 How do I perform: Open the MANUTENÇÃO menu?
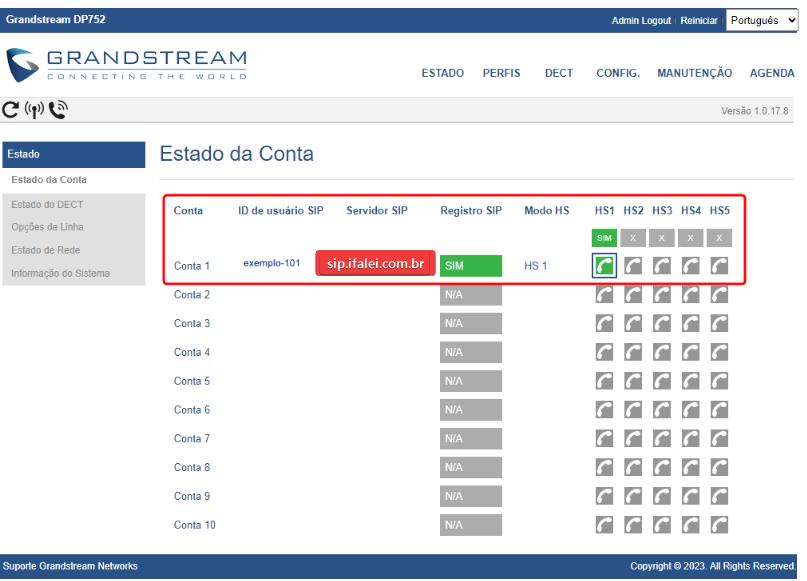pyautogui.click(x=694, y=73)
